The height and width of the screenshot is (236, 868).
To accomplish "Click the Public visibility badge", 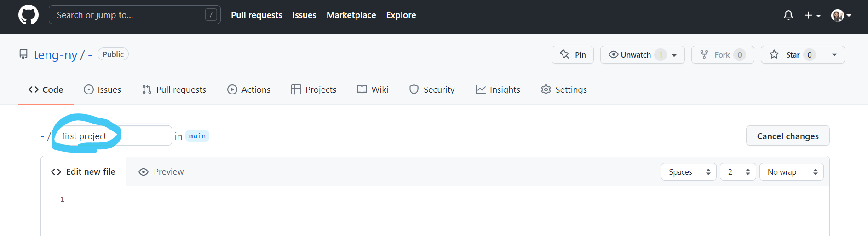I will tap(113, 54).
